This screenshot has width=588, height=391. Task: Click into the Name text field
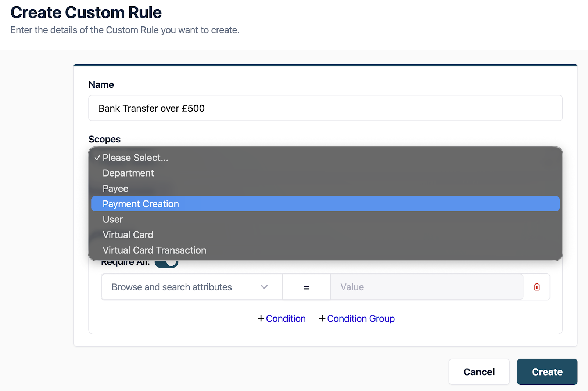click(325, 108)
